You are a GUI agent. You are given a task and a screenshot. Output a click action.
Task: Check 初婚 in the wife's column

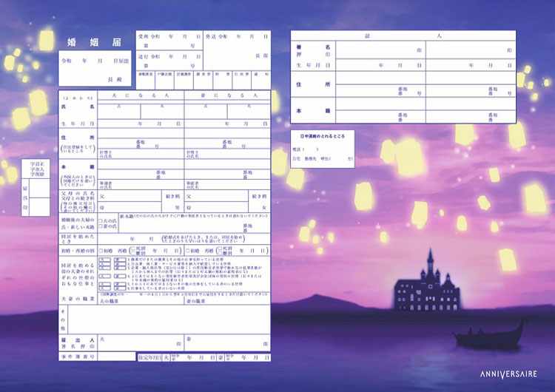pos(188,251)
